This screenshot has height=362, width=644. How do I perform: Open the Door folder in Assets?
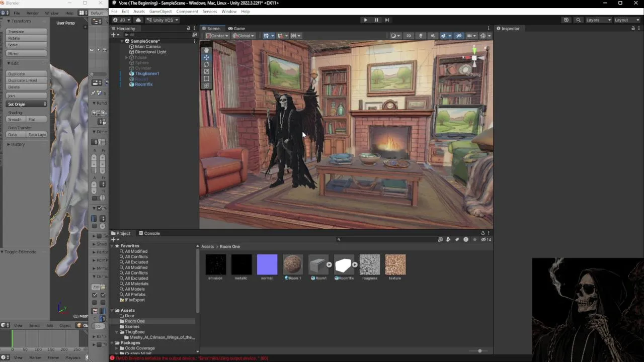pyautogui.click(x=130, y=316)
